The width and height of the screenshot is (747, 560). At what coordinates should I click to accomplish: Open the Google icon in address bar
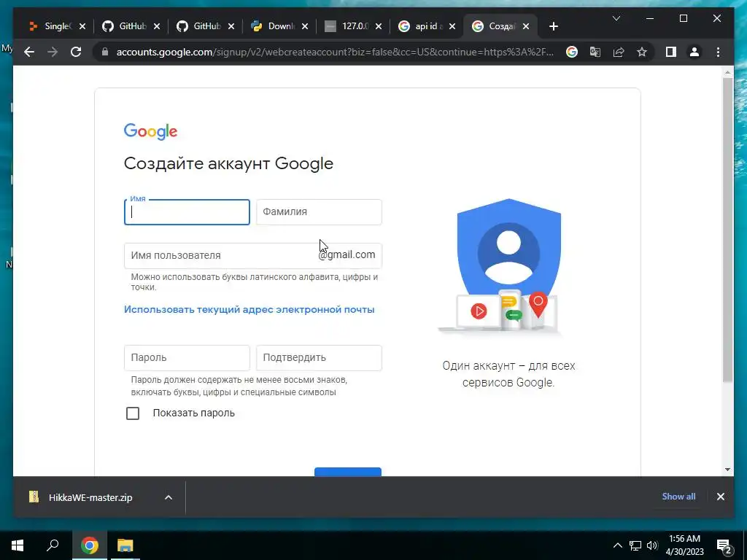(x=572, y=52)
